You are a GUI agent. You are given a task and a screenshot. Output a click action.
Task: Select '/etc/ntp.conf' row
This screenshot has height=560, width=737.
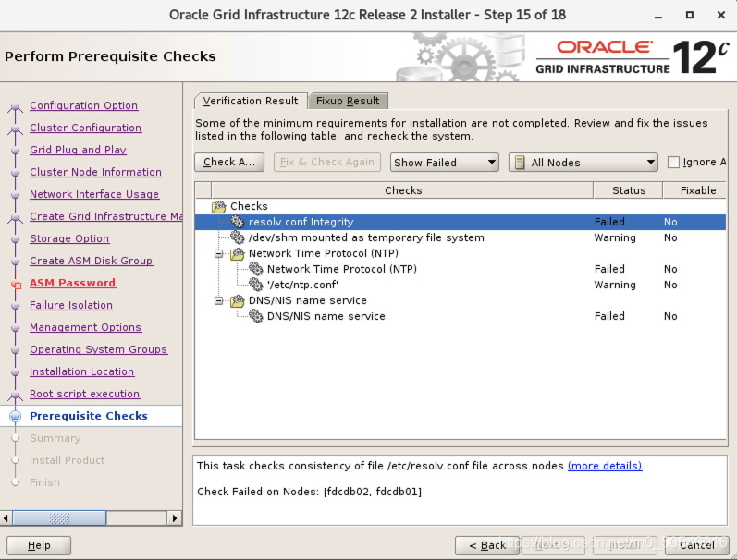point(461,285)
